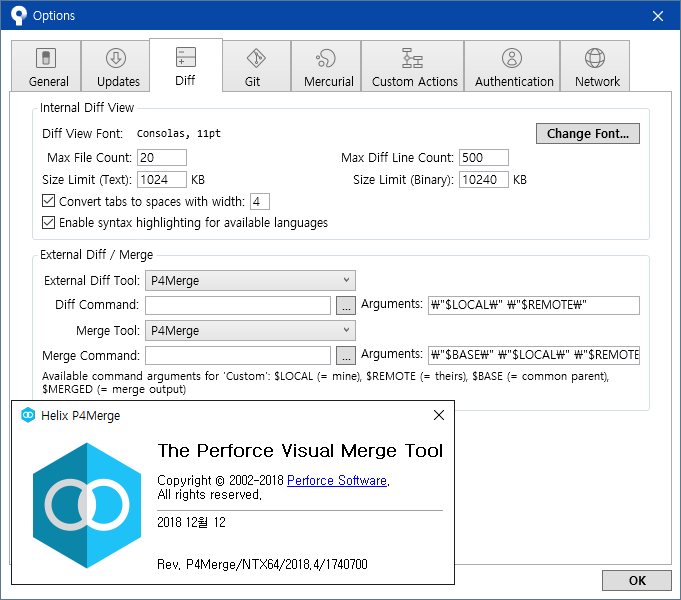This screenshot has width=681, height=600.
Task: Click the Merge Arguments field
Action: point(534,355)
